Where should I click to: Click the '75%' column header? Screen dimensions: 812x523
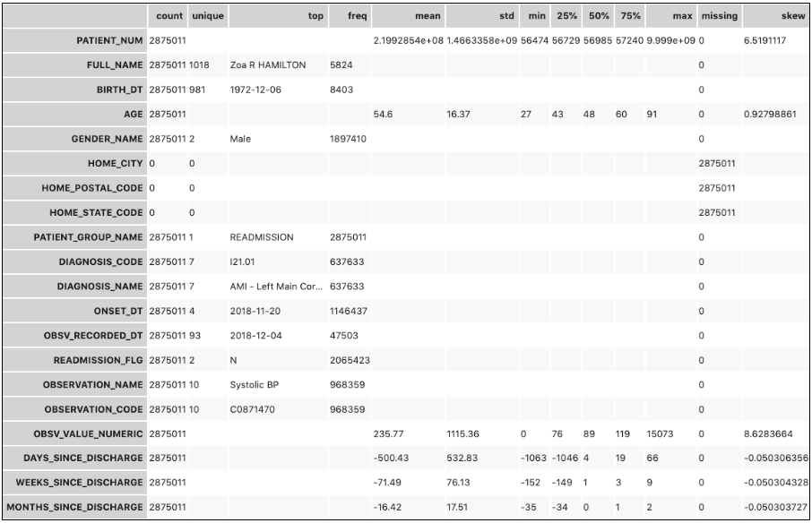click(x=630, y=16)
